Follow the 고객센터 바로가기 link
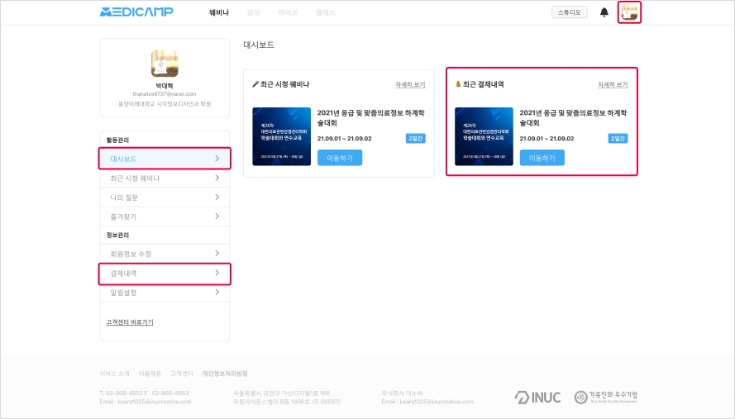This screenshot has height=419, width=735. click(x=130, y=322)
